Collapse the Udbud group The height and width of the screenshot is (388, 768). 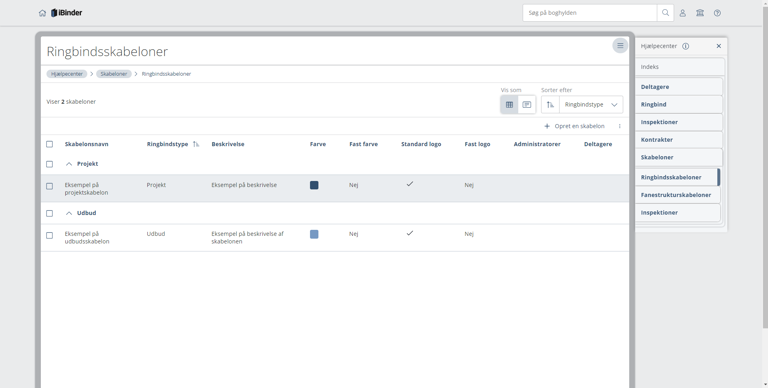(x=69, y=213)
